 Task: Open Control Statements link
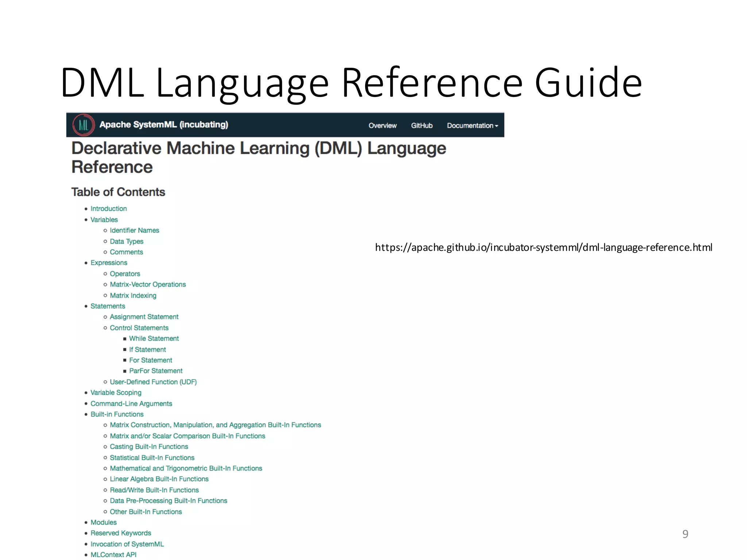point(139,328)
